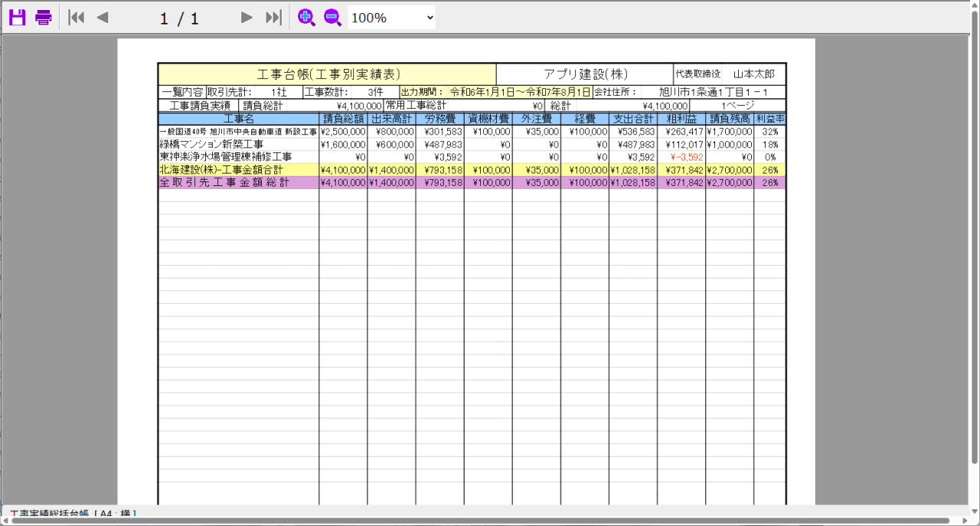The image size is (980, 526).
Task: Open the 100% zoom level dropdown
Action: pyautogui.click(x=392, y=18)
